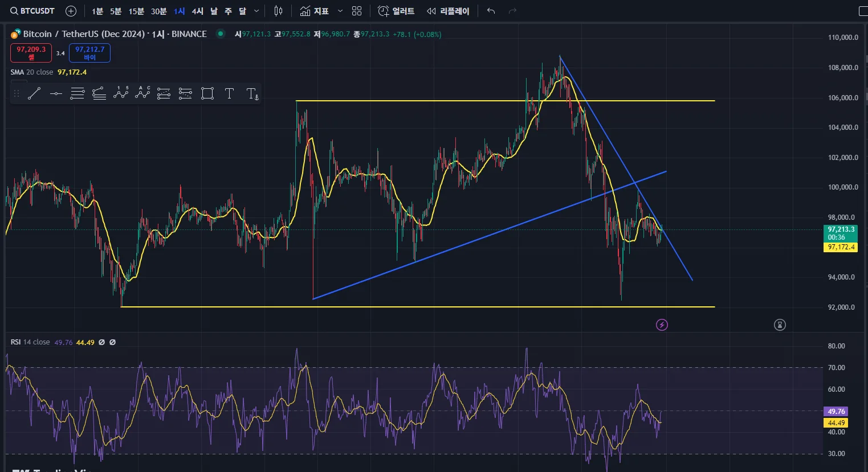Image resolution: width=868 pixels, height=472 pixels.
Task: Switch to the 30분 timeframe
Action: pyautogui.click(x=159, y=11)
